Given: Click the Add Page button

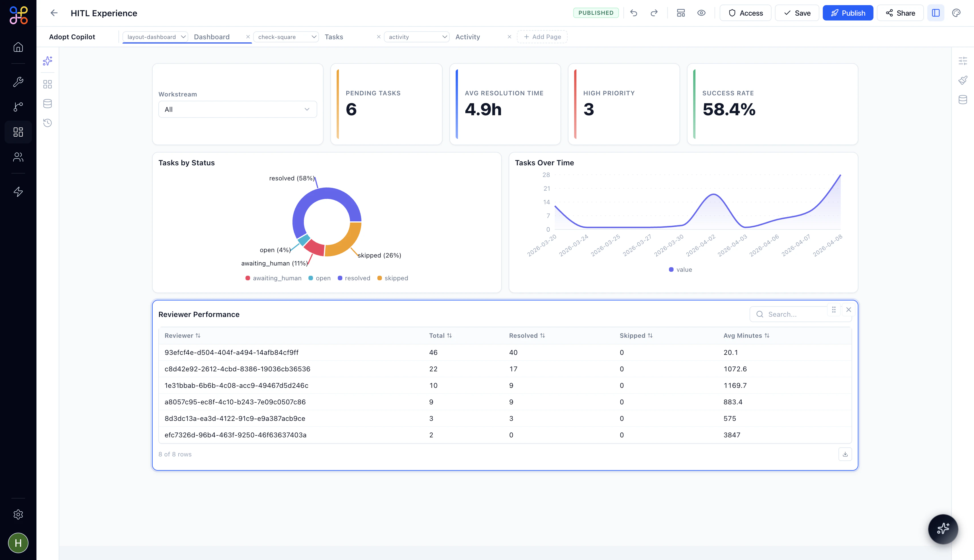Looking at the screenshot, I should click(x=542, y=37).
